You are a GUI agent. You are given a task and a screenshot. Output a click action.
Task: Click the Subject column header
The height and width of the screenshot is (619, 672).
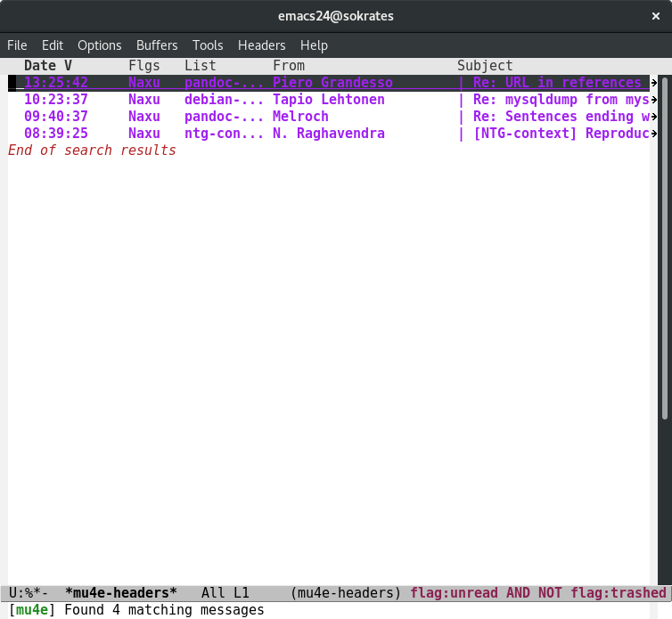pyautogui.click(x=485, y=66)
